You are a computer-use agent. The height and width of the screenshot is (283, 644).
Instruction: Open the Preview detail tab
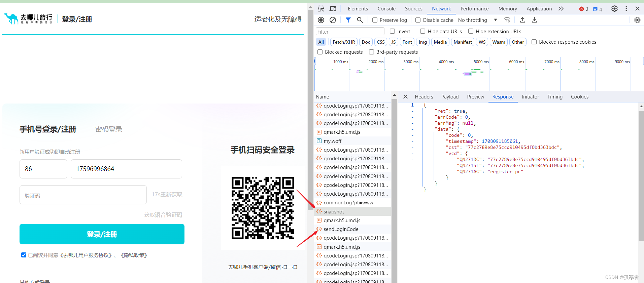pyautogui.click(x=475, y=97)
